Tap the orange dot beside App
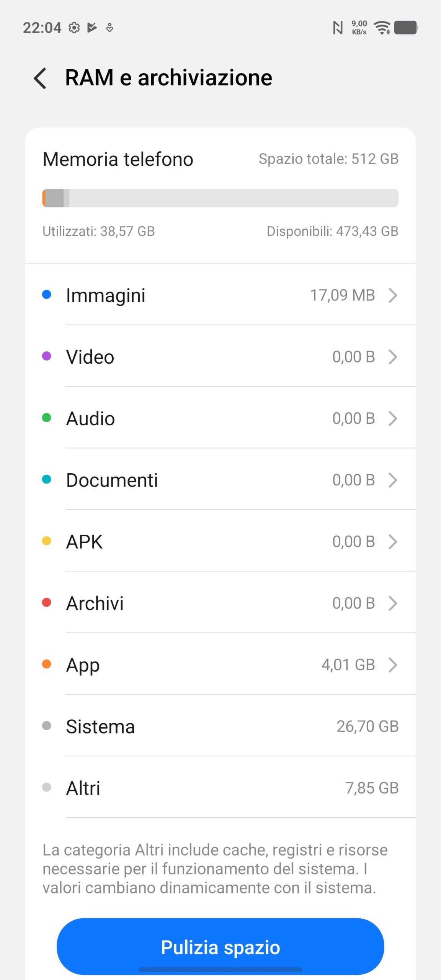Image resolution: width=441 pixels, height=980 pixels. pos(46,664)
